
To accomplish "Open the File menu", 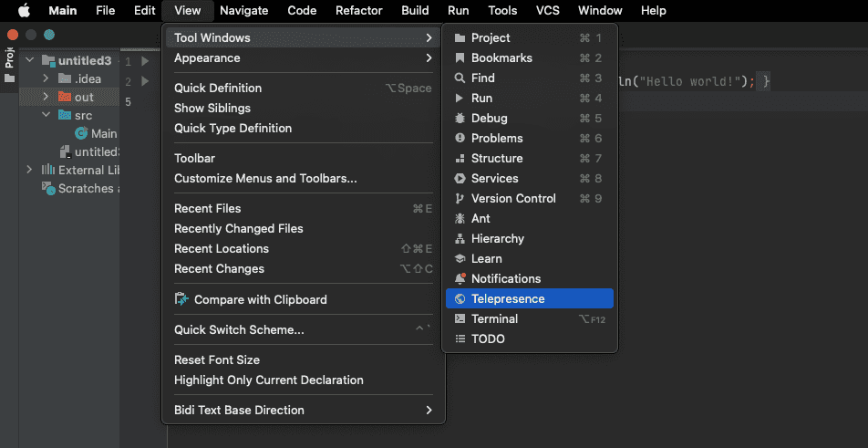I will [x=105, y=11].
